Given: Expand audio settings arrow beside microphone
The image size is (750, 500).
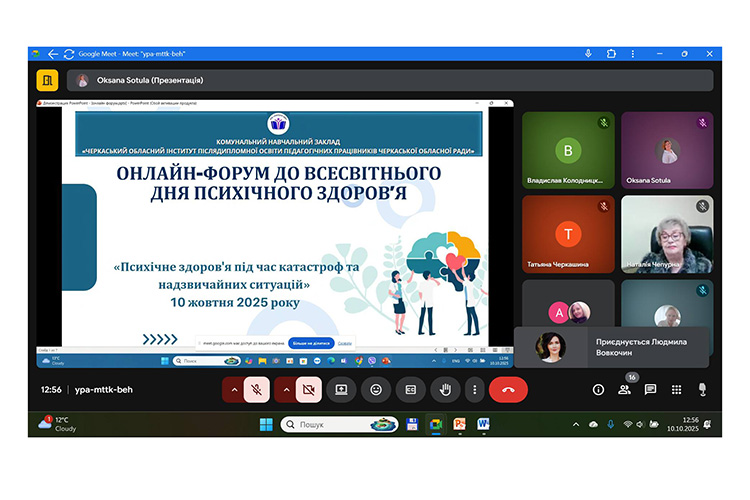Looking at the screenshot, I should tap(234, 389).
